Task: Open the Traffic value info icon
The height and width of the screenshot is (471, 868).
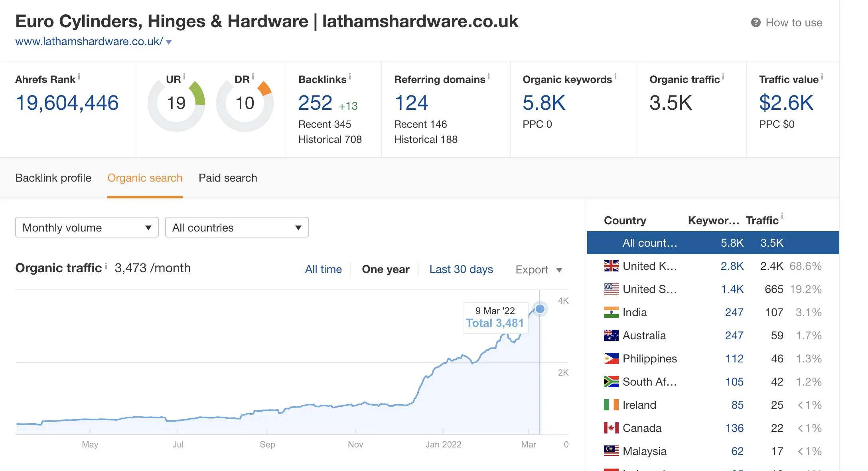Action: click(x=822, y=76)
